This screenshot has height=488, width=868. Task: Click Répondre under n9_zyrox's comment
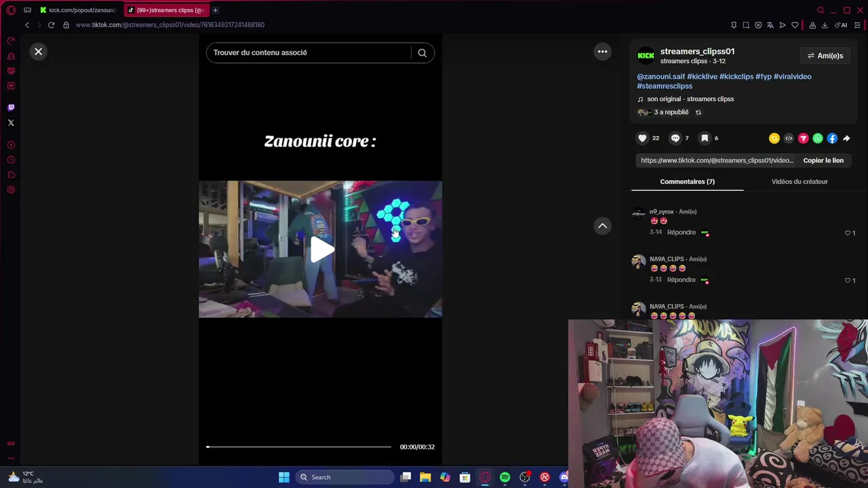[x=682, y=232]
